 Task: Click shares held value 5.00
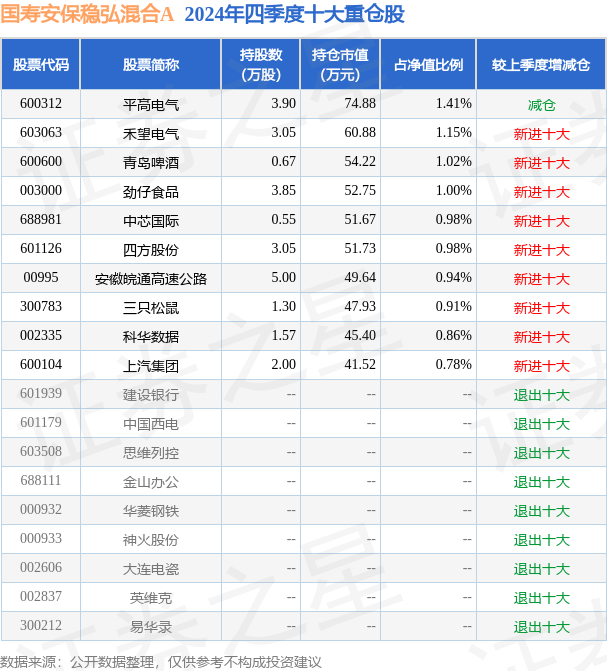point(283,278)
